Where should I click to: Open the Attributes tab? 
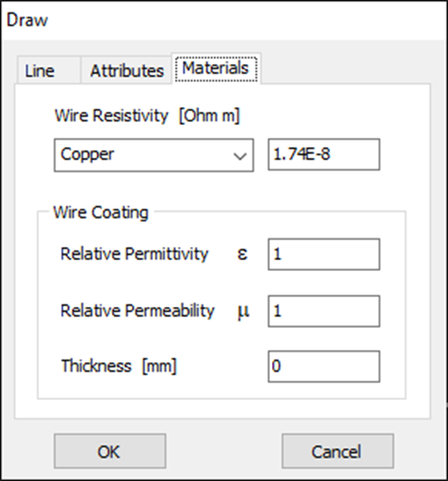point(127,70)
